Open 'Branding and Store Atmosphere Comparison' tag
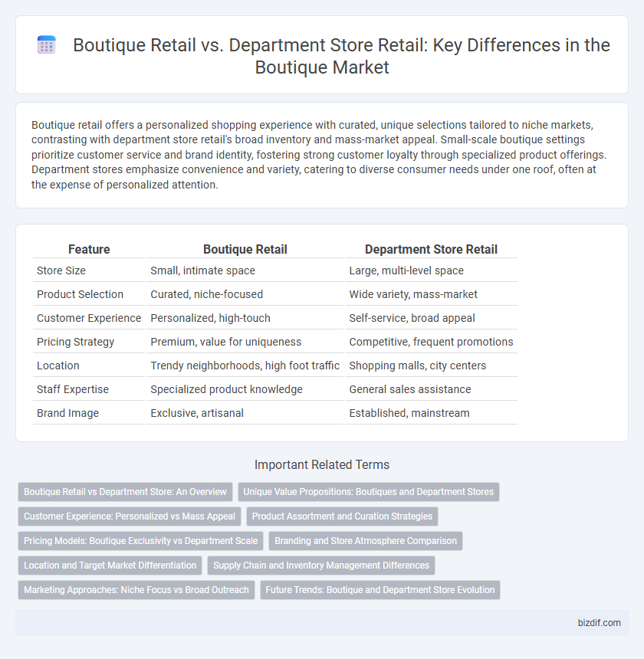The image size is (644, 659). [366, 541]
